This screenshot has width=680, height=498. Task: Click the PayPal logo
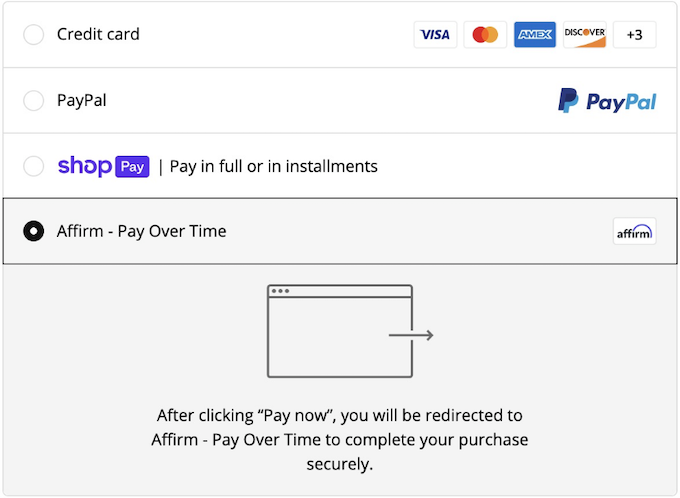607,101
